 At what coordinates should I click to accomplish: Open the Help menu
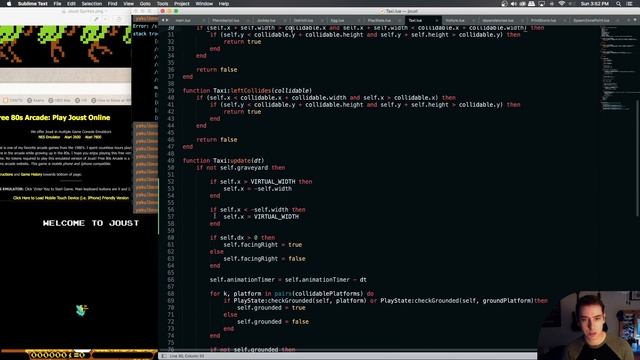click(x=224, y=4)
